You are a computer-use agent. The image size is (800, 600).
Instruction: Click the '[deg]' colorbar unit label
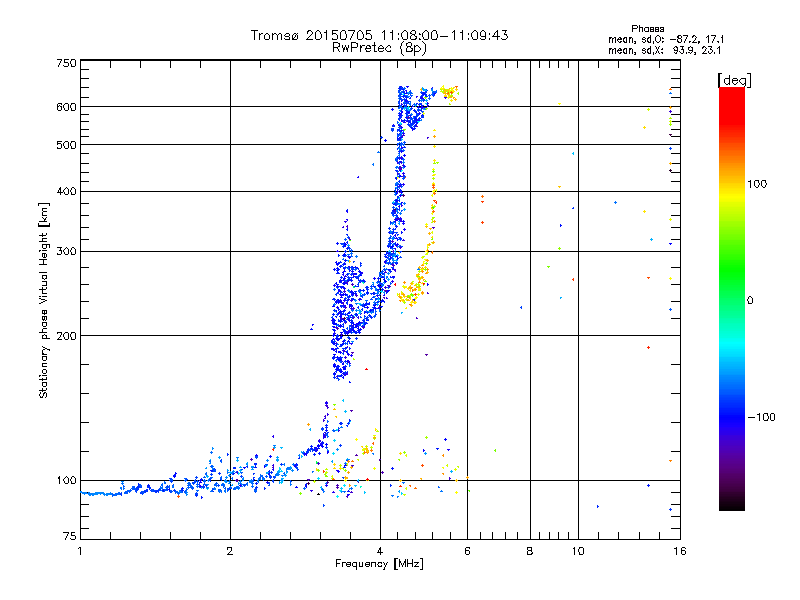point(734,80)
